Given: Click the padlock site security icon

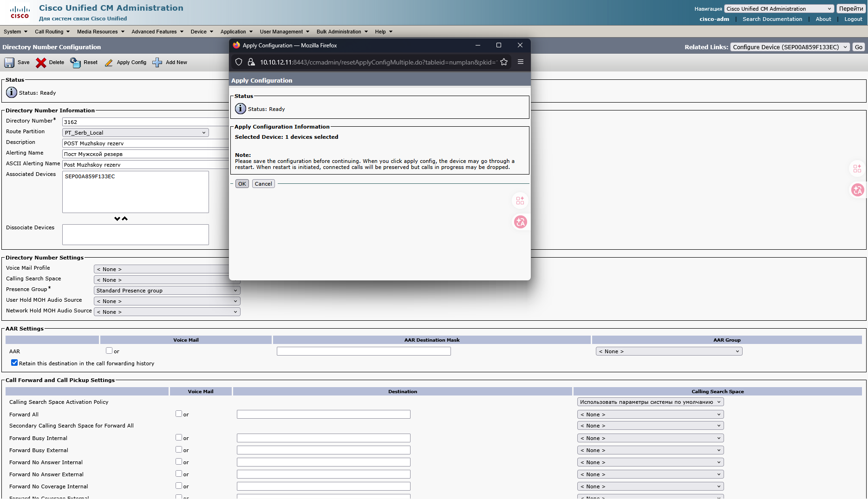Looking at the screenshot, I should (251, 62).
